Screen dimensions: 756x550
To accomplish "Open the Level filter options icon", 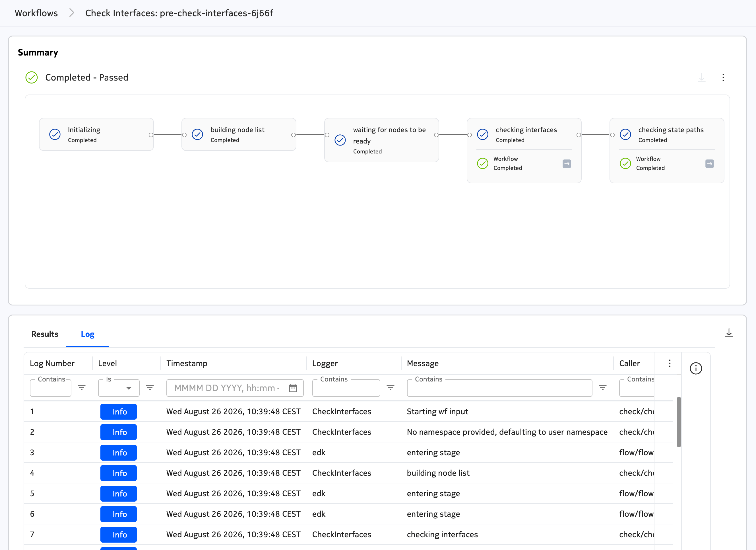I will [150, 387].
